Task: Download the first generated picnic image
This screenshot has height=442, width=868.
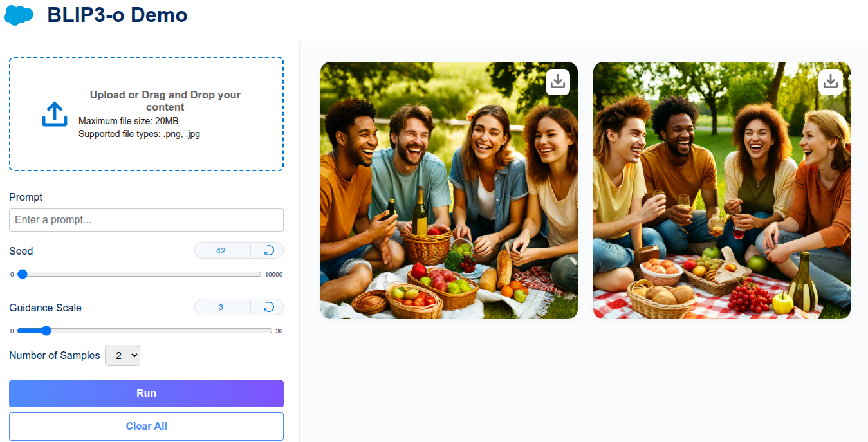Action: (558, 82)
